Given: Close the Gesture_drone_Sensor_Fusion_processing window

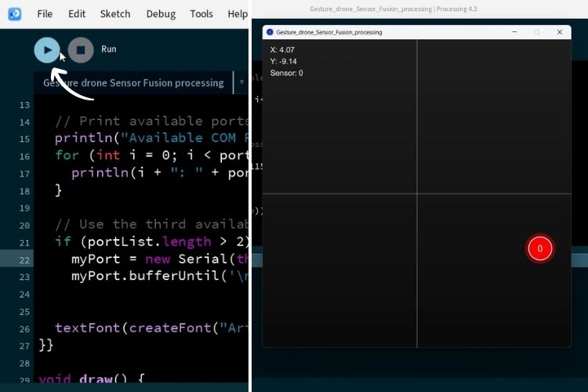Looking at the screenshot, I should point(559,32).
